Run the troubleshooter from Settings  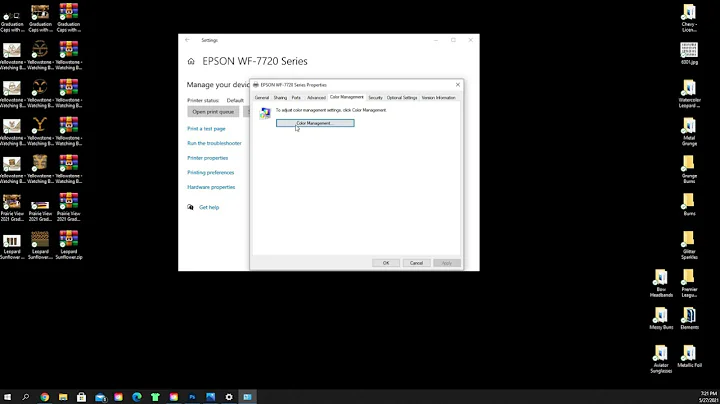click(x=214, y=143)
